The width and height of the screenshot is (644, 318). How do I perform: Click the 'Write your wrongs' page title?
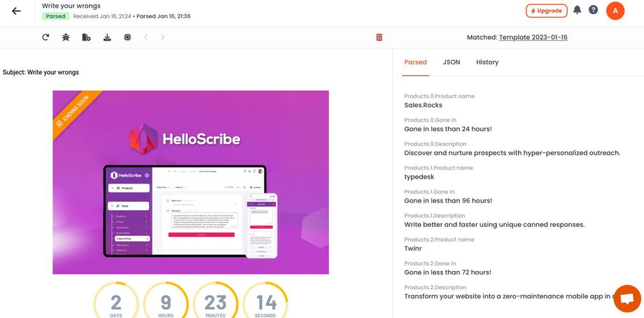click(x=71, y=6)
